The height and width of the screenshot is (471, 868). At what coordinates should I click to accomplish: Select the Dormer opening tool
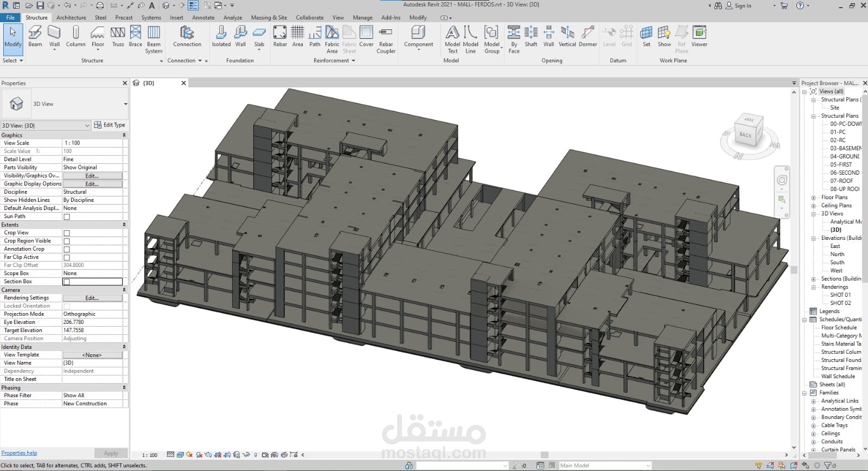588,37
